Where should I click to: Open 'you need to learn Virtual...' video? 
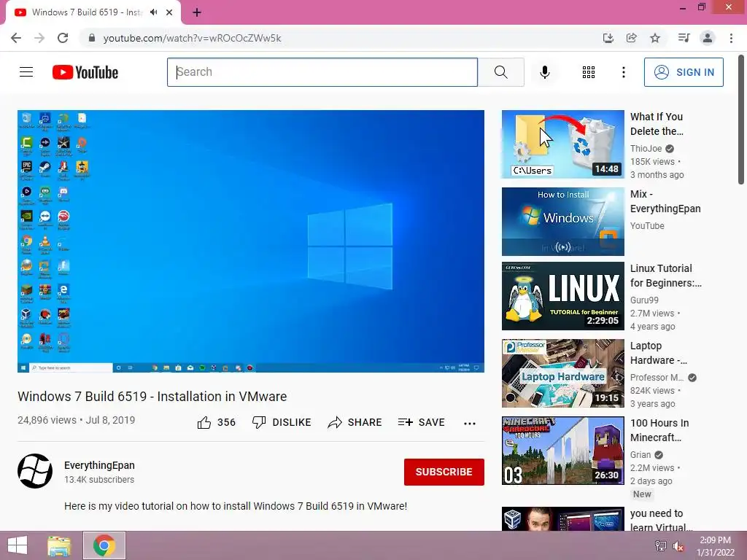click(661, 520)
